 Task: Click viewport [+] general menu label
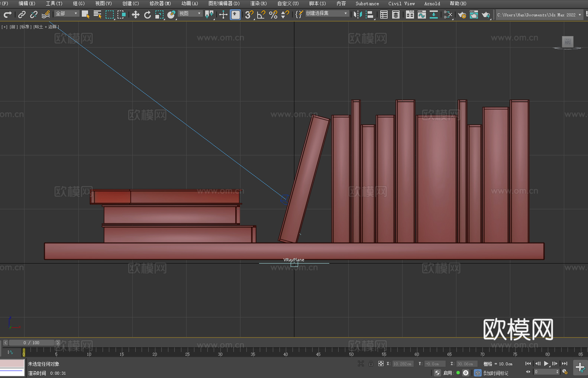tap(4, 27)
